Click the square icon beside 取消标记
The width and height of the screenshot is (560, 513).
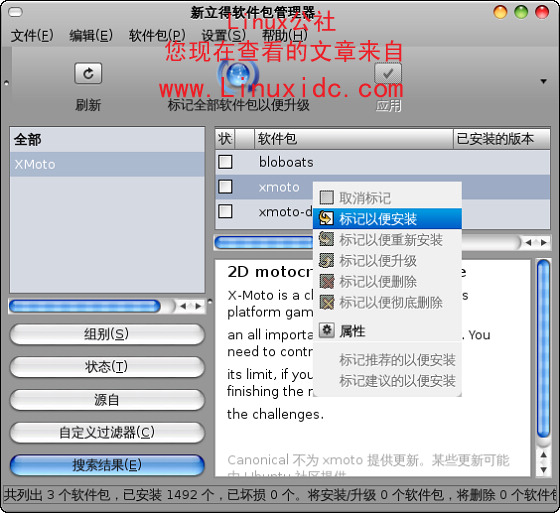(x=326, y=197)
